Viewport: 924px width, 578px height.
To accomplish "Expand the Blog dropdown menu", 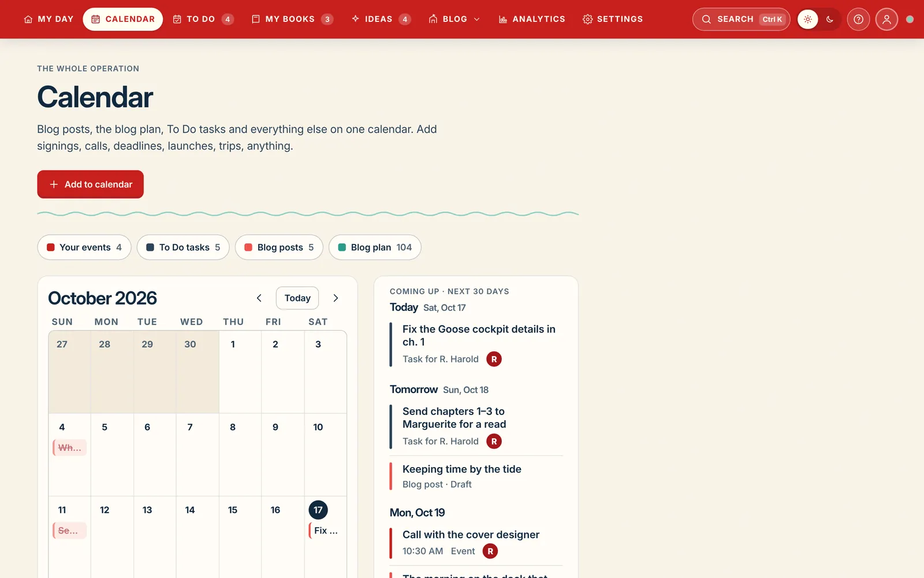I will [454, 19].
